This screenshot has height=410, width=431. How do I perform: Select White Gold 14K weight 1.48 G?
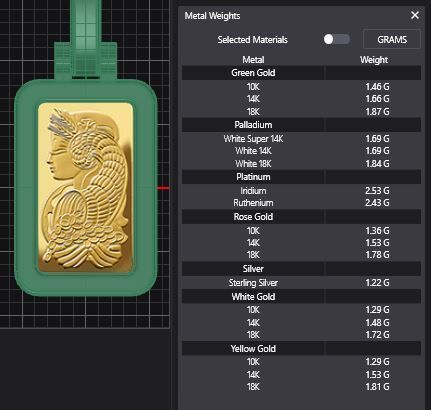[377, 323]
